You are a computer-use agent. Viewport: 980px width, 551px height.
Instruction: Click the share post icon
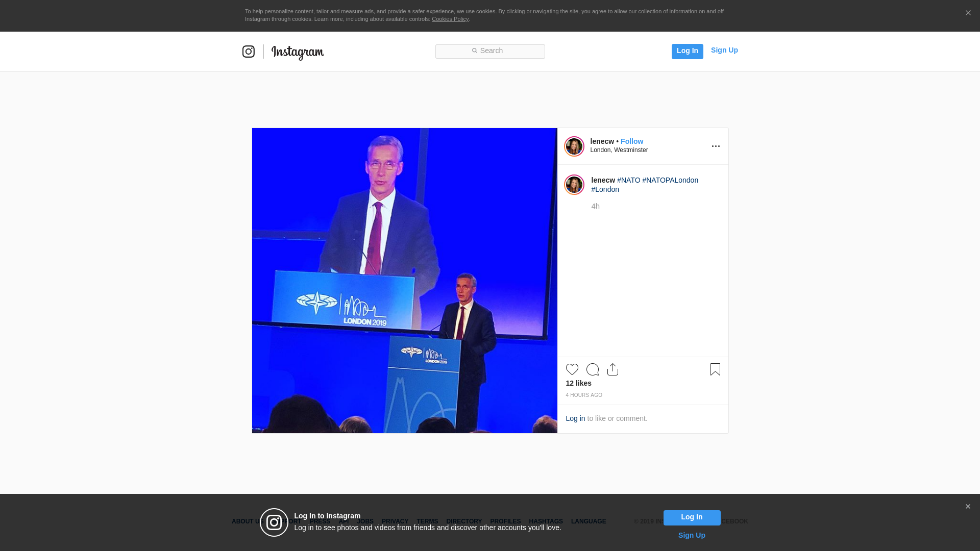coord(612,369)
